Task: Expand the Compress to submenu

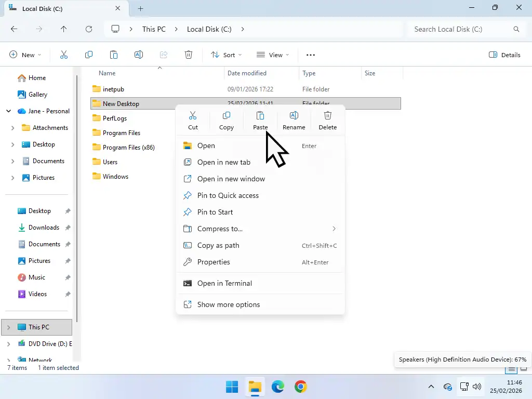Action: click(x=220, y=229)
